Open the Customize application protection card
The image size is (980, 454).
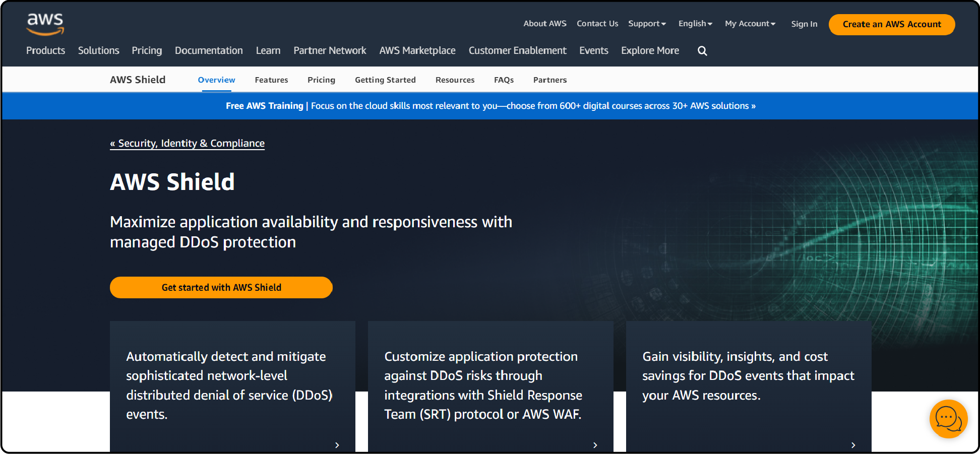point(491,386)
